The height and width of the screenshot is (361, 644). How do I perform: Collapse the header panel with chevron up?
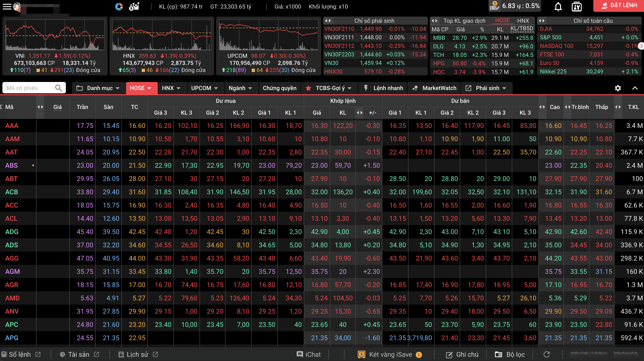tap(635, 88)
